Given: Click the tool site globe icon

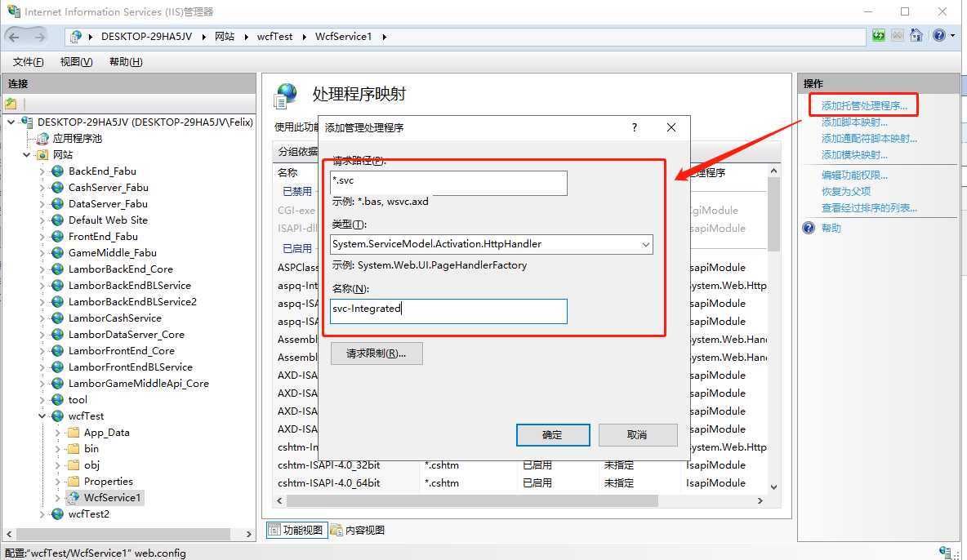Looking at the screenshot, I should pyautogui.click(x=57, y=400).
